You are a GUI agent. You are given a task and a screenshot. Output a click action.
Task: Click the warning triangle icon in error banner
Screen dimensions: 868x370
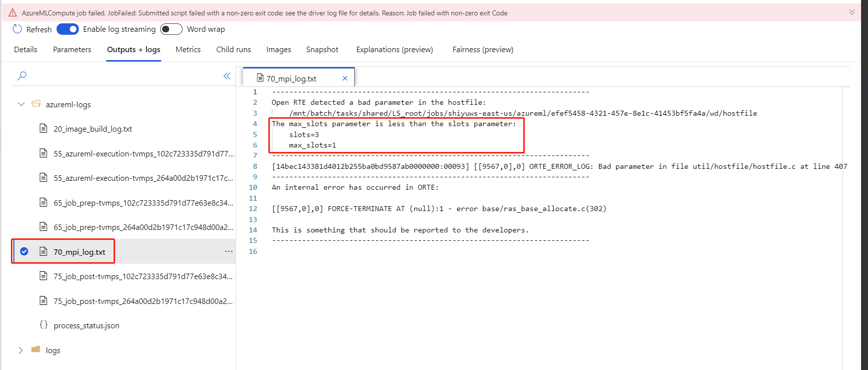tap(13, 13)
